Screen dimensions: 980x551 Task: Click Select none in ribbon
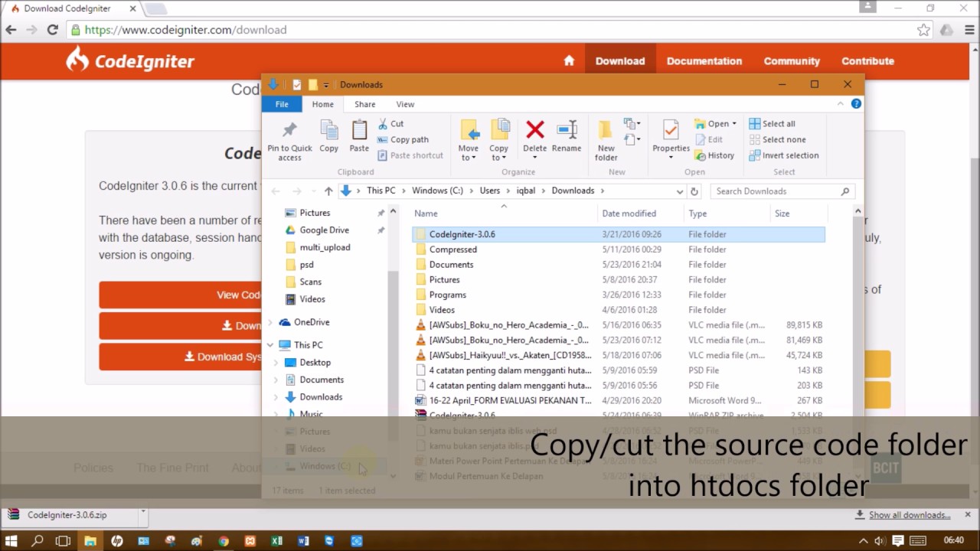tap(777, 139)
